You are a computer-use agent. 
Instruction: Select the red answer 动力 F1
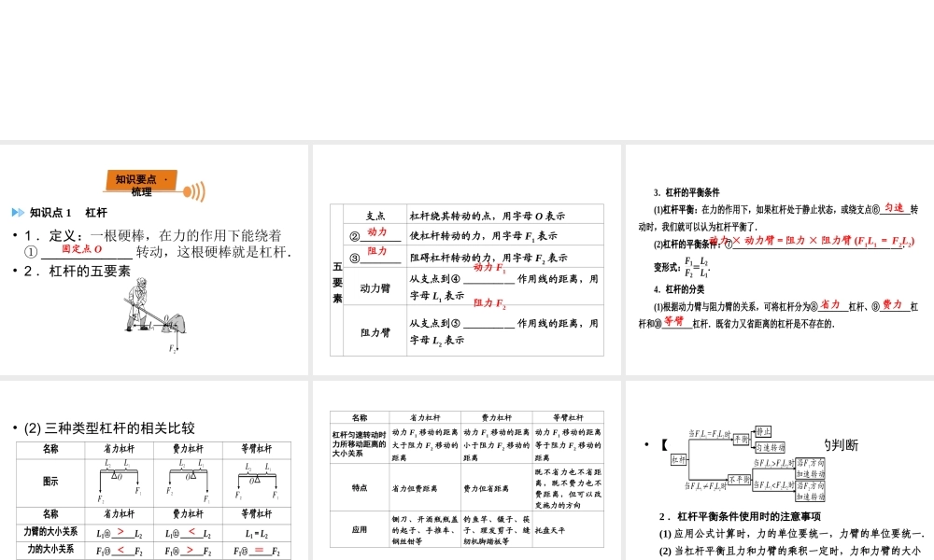point(489,268)
